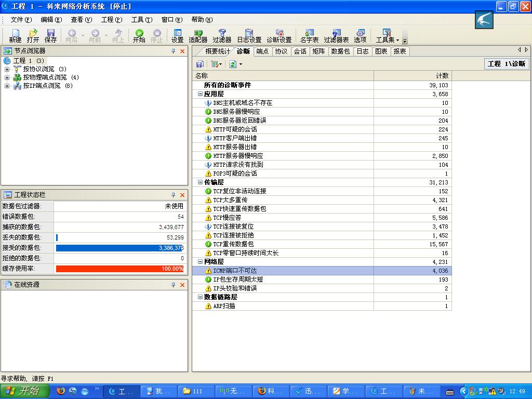This screenshot has height=399, width=532.
Task: Toggle the pin on the 工程状态栏 panel
Action: tap(173, 195)
